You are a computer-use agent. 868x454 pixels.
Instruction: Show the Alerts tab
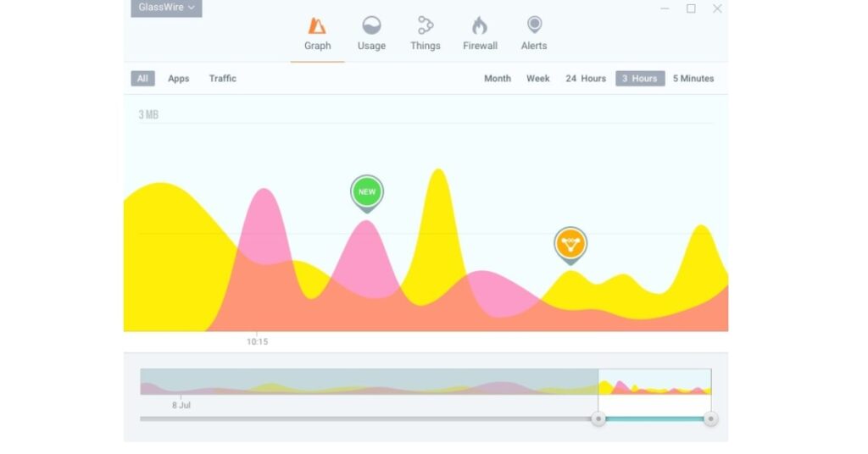point(534,34)
